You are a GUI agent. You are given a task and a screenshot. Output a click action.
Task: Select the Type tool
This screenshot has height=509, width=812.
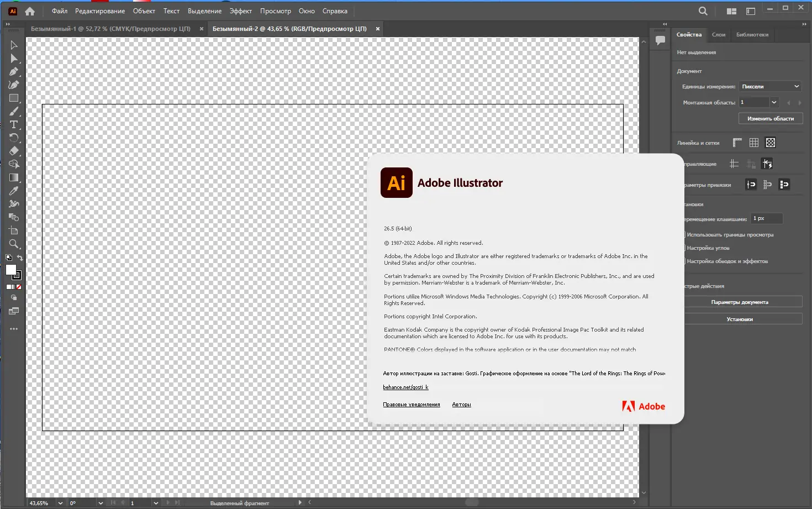[x=14, y=124]
